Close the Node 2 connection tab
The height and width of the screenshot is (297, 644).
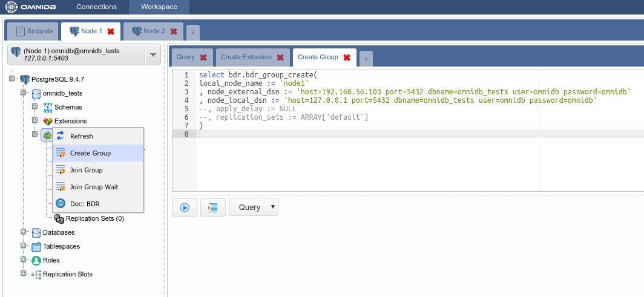[x=174, y=31]
